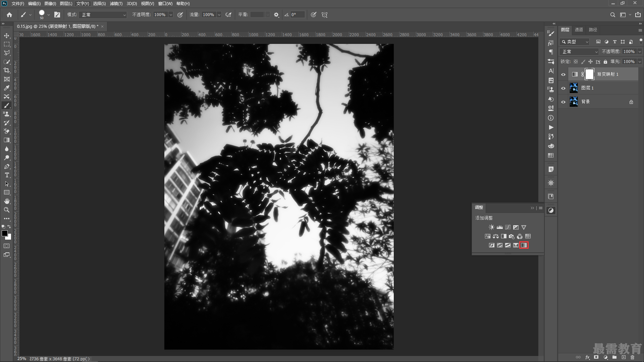Open 流量 dropdown arrow
Screen dimensions: 644x362
pos(219,15)
